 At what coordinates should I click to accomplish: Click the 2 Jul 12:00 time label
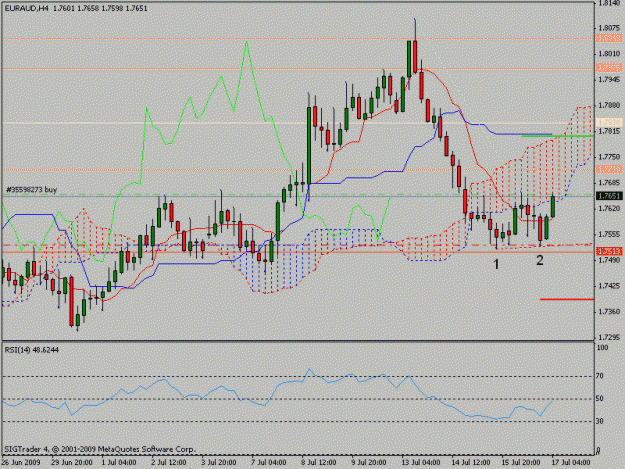(x=169, y=462)
